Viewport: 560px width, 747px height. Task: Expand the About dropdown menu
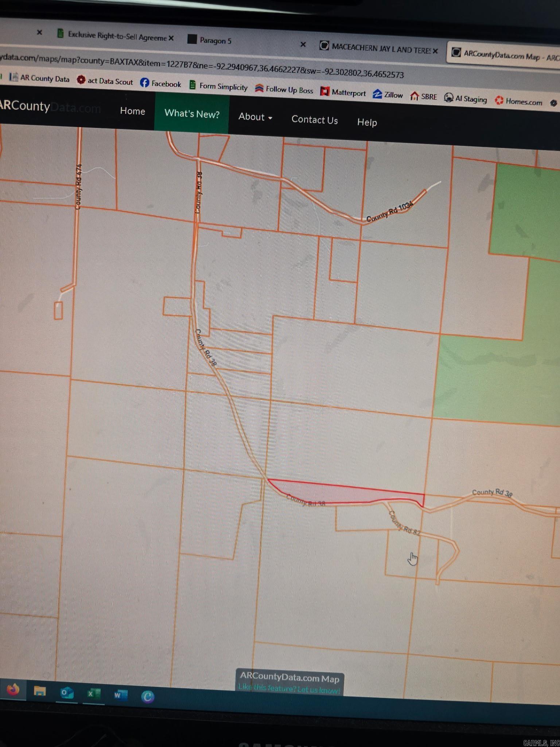click(x=255, y=117)
